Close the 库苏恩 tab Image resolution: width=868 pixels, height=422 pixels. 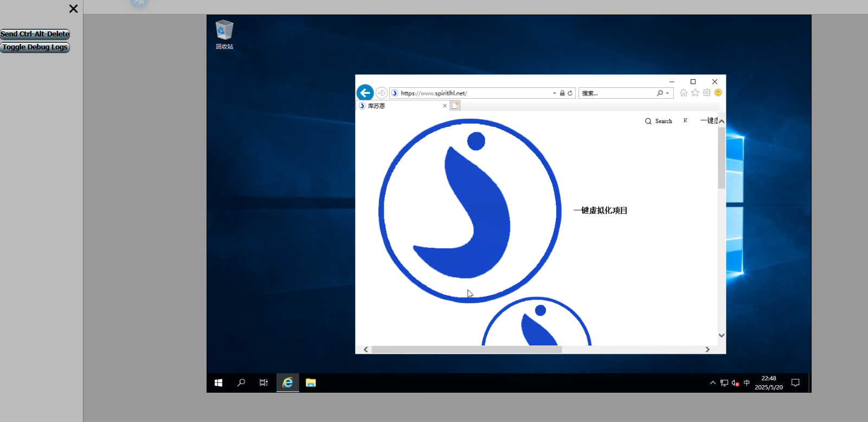[445, 106]
